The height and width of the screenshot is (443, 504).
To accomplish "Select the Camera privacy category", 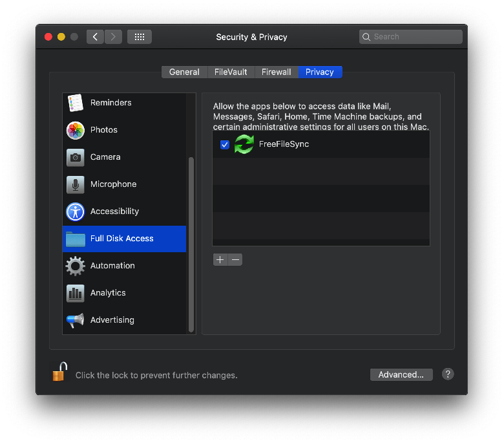I will click(x=124, y=157).
